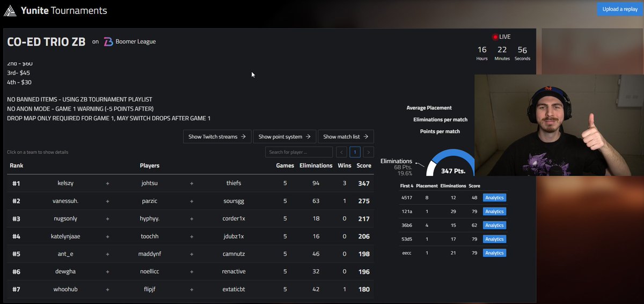The height and width of the screenshot is (304, 644).
Task: Click player name flipjf
Action: coord(149,290)
